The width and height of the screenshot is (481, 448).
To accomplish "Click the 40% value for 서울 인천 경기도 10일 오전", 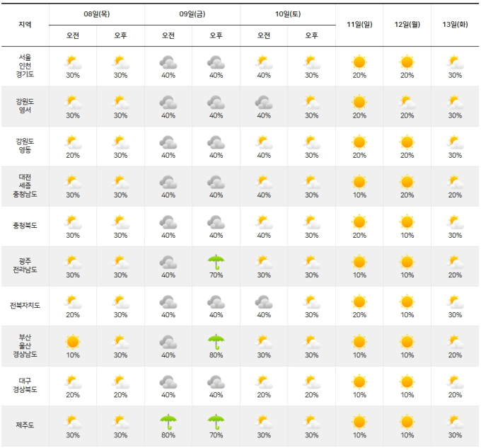I will [264, 76].
